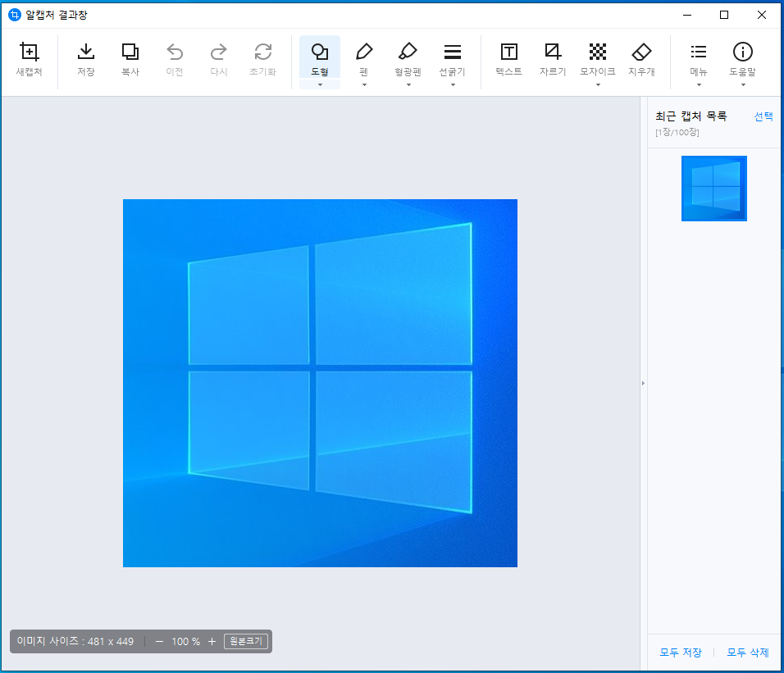Click the 이미지 사이즈 : 481 x 449 label
This screenshot has width=784, height=673.
click(75, 641)
